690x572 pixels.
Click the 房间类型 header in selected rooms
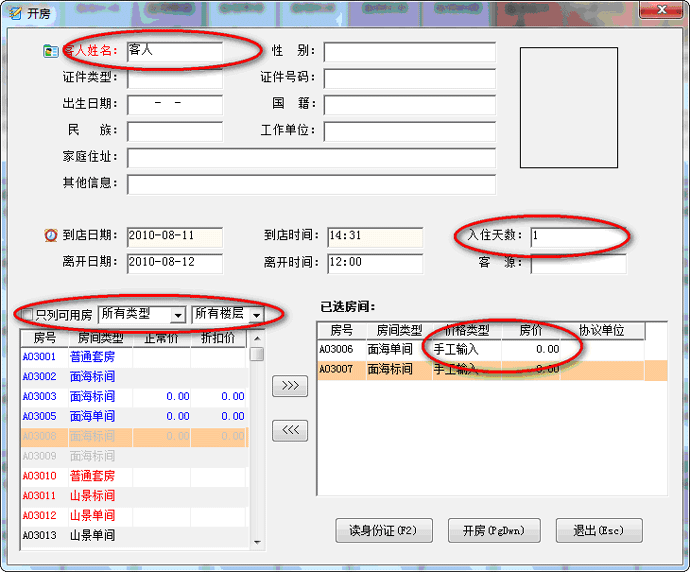pos(399,330)
